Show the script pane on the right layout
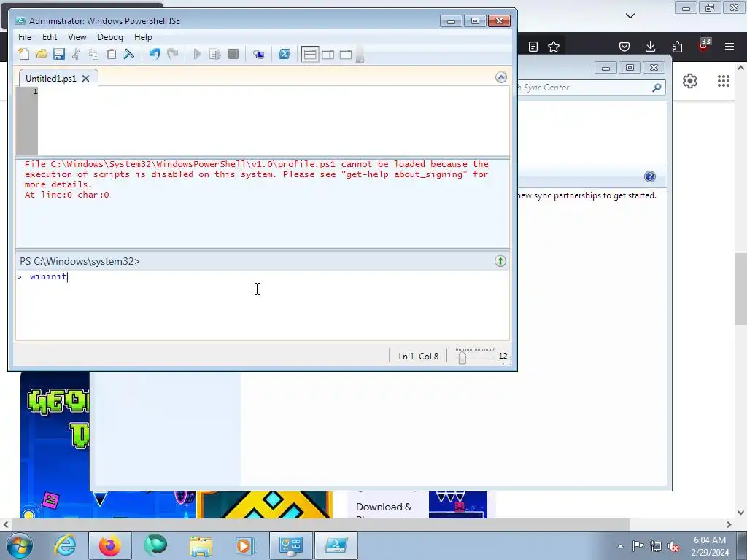 [328, 54]
